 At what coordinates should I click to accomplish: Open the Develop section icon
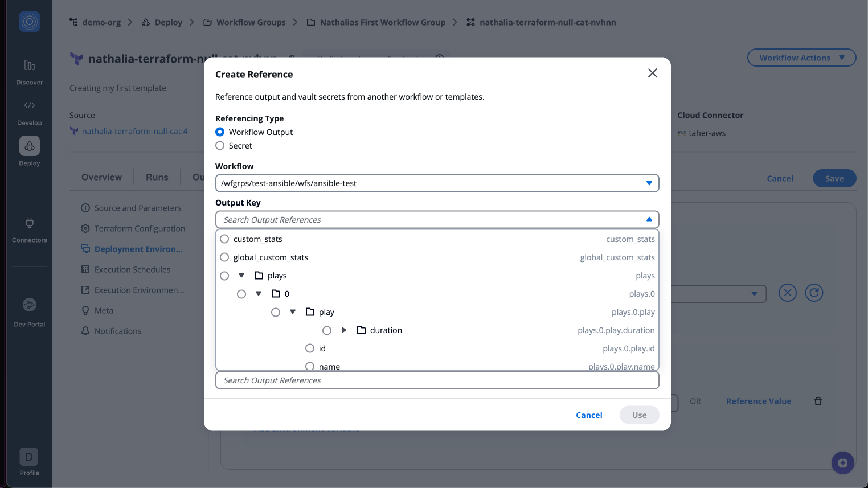click(x=30, y=106)
